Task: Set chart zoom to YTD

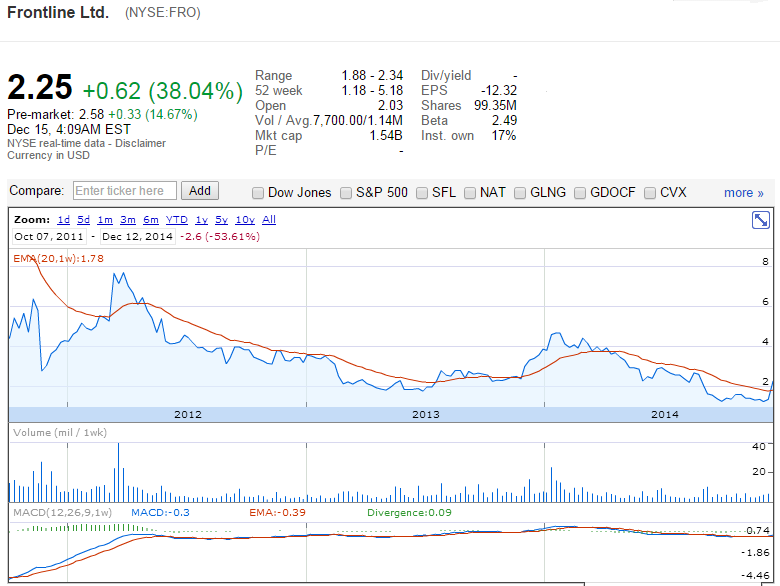Action: (x=177, y=220)
